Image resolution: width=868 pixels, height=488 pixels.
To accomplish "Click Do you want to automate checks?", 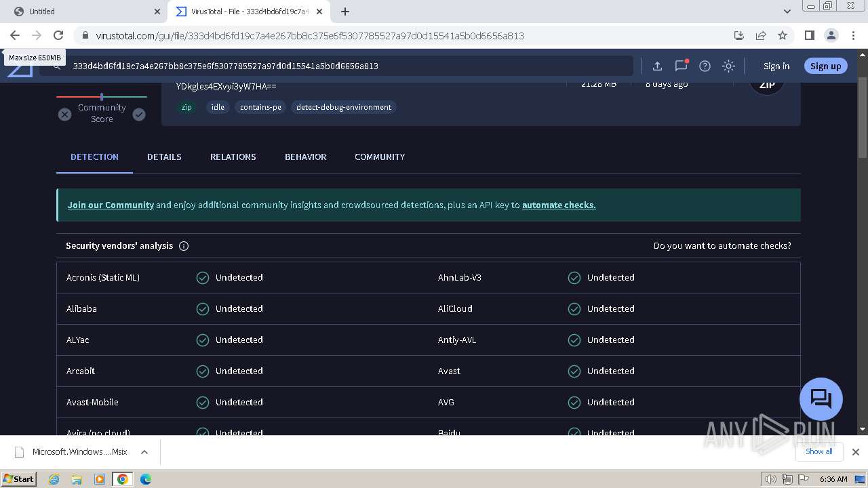I will click(722, 246).
